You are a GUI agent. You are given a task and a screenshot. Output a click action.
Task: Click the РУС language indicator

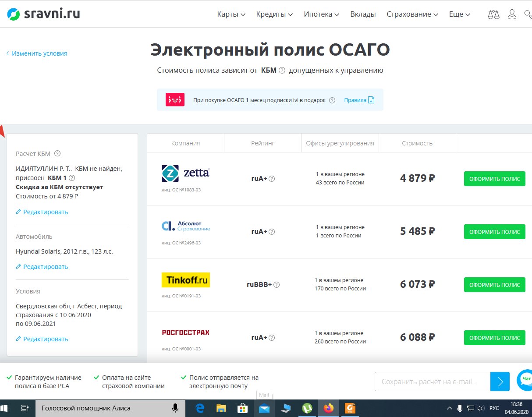(x=494, y=408)
